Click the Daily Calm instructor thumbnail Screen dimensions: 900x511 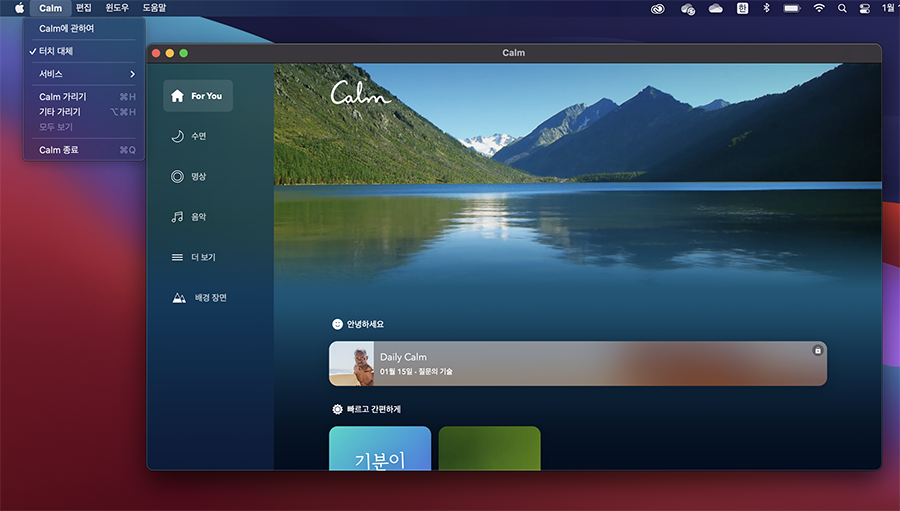point(351,363)
